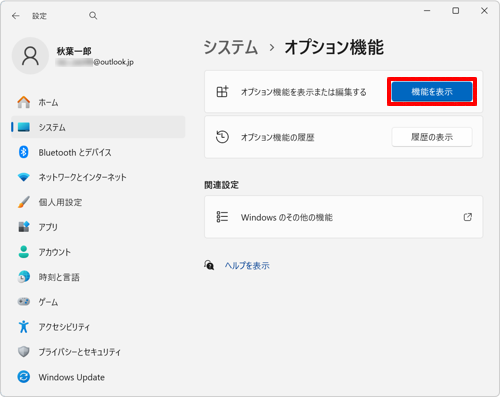Click the back arrow icon
This screenshot has height=397, width=500.
[x=16, y=16]
